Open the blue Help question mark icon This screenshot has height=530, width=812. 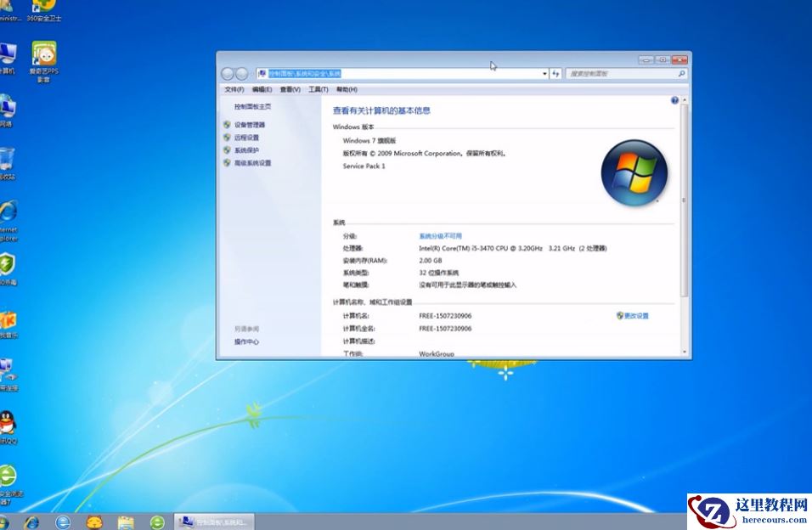click(674, 100)
